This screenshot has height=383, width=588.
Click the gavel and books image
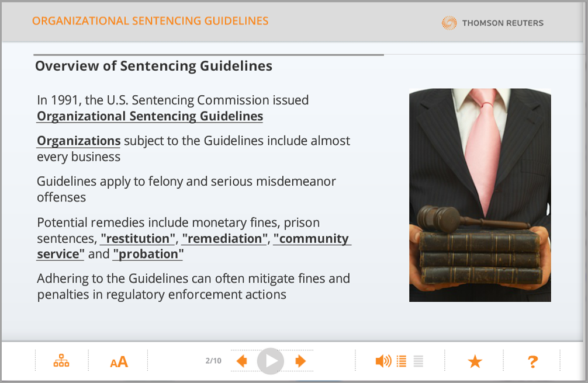(480, 195)
